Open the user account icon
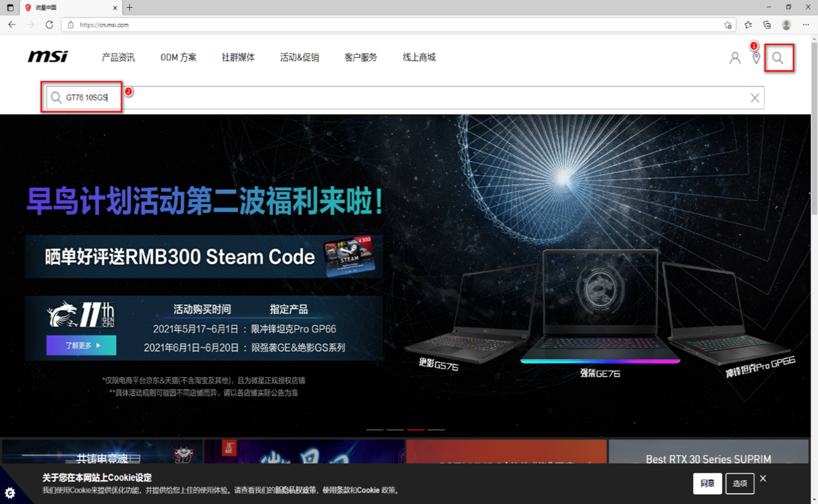Image resolution: width=818 pixels, height=504 pixels. click(x=735, y=58)
